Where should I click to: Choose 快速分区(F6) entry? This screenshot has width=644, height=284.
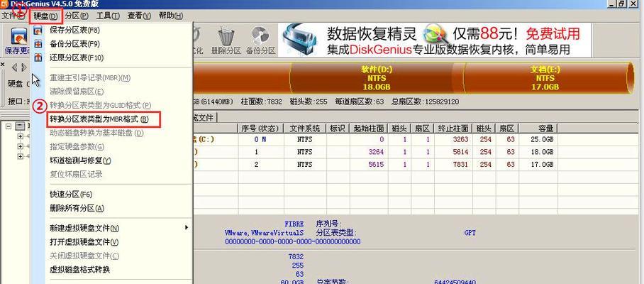tap(71, 195)
